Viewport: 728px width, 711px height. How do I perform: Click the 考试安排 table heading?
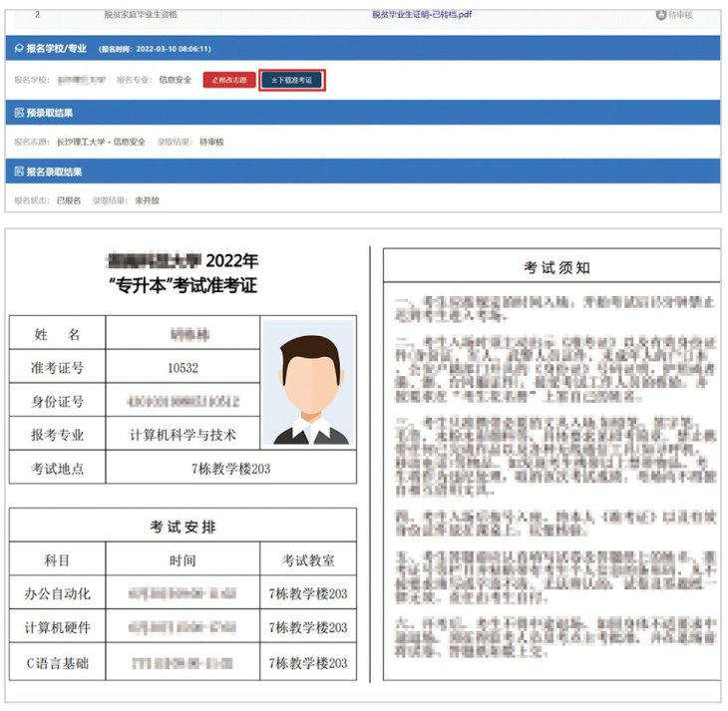tap(182, 525)
